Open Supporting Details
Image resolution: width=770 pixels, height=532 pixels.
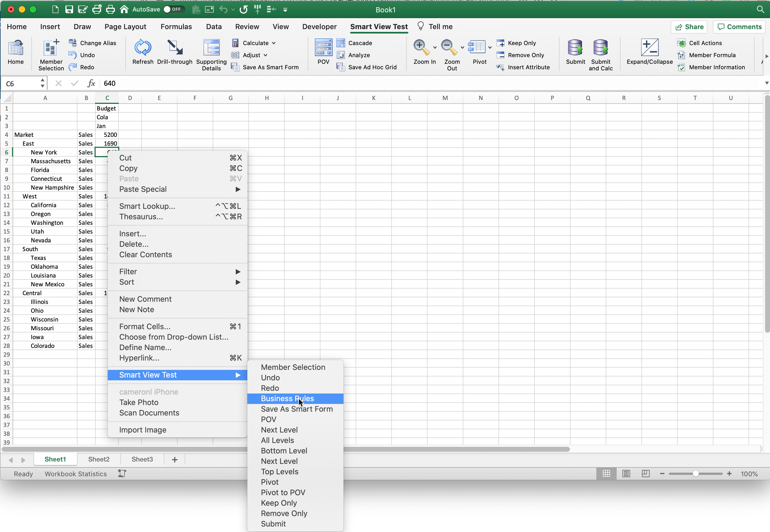pyautogui.click(x=211, y=55)
